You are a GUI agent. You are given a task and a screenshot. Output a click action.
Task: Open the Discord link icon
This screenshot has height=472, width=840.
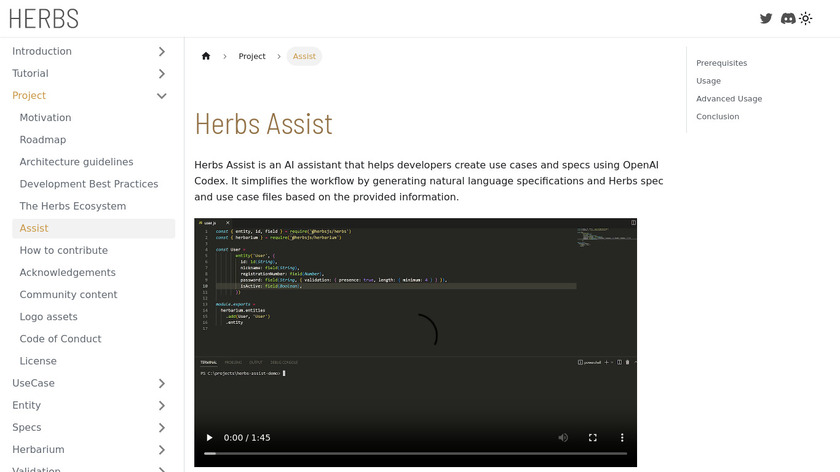788,18
